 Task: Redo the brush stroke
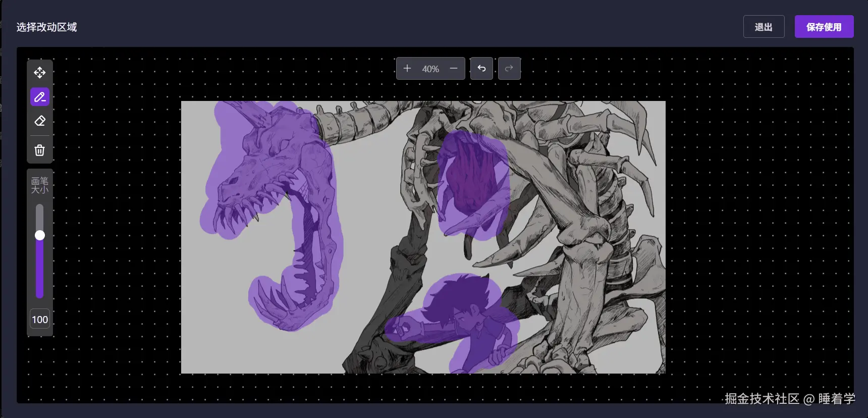pos(509,68)
